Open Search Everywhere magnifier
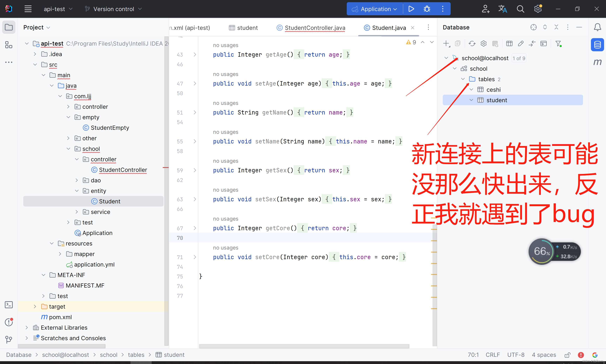Screen dimensions: 606x364 click(520, 9)
